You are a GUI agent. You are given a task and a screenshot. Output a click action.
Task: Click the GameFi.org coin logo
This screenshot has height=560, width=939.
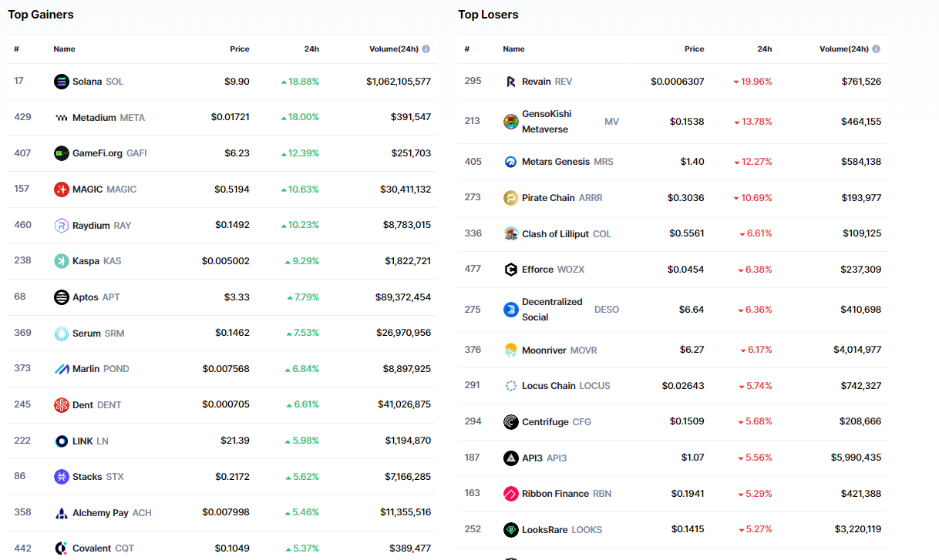[x=62, y=153]
